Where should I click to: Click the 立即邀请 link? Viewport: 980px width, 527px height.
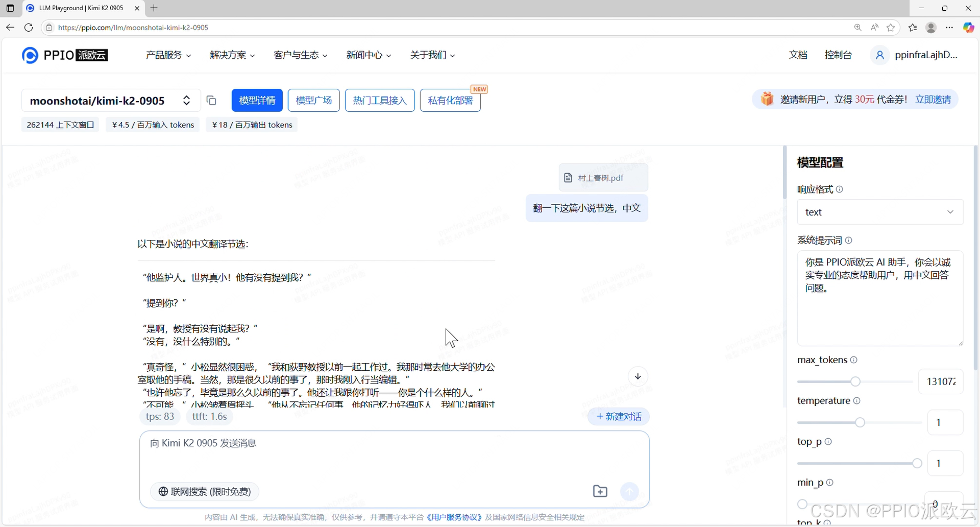click(933, 100)
